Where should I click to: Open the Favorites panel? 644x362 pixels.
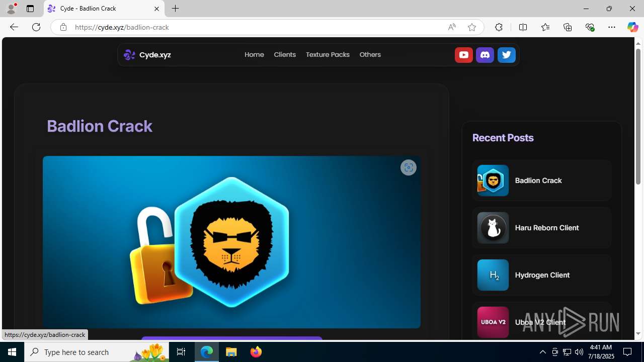pos(545,27)
